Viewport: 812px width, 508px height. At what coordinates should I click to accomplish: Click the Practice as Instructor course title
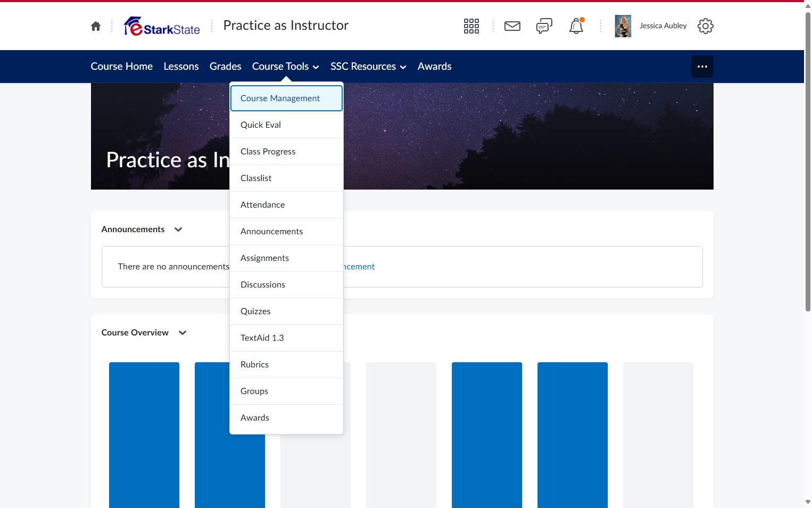coord(286,26)
